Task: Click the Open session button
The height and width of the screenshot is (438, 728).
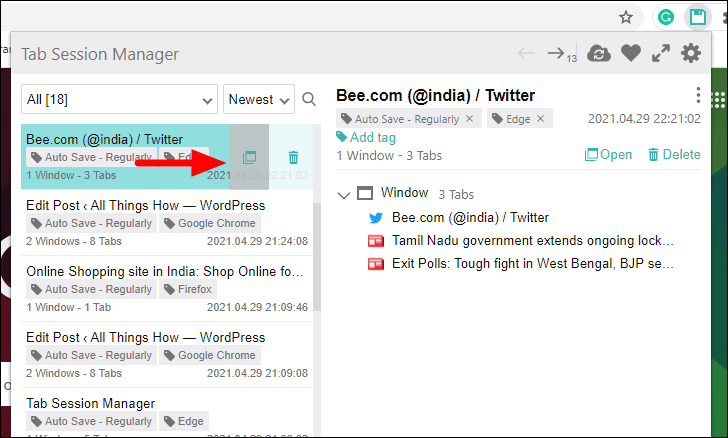Action: tap(608, 154)
